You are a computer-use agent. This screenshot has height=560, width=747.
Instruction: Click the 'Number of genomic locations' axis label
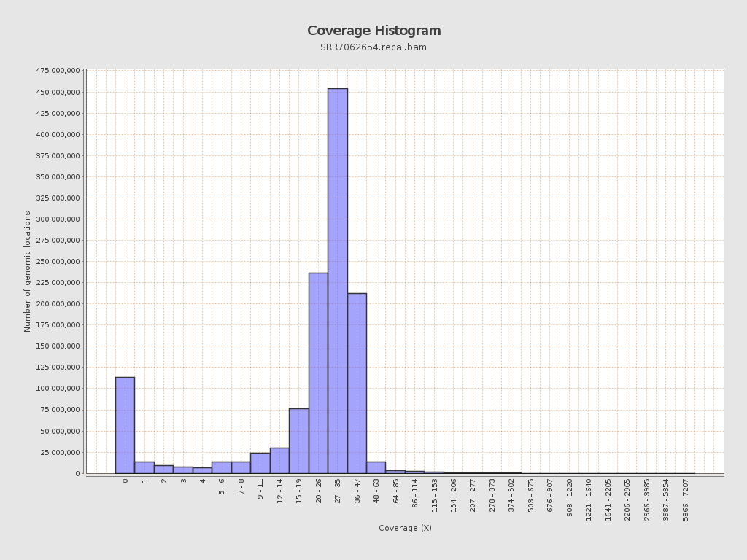(27, 271)
